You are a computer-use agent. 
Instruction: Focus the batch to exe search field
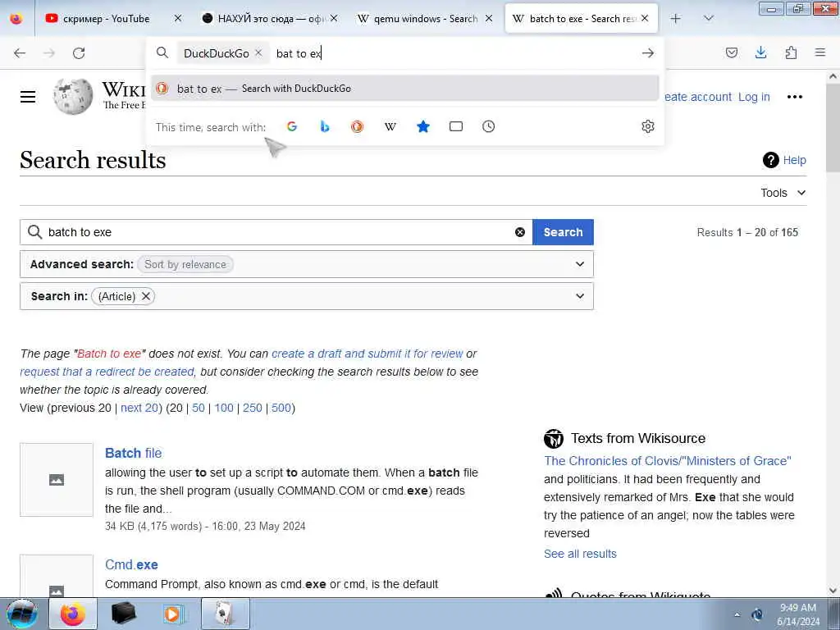click(x=276, y=232)
